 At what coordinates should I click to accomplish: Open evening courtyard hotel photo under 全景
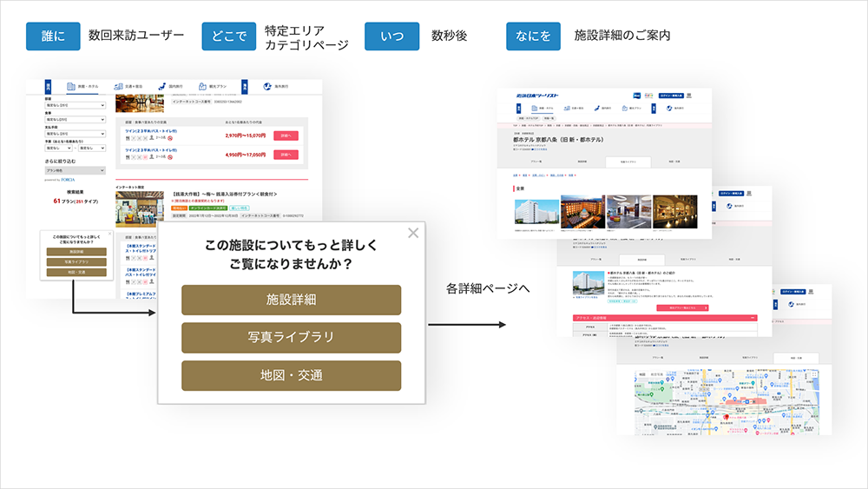click(x=583, y=211)
